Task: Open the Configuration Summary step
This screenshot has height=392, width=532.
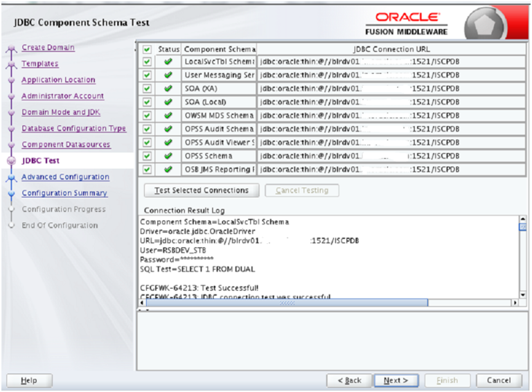Action: click(x=64, y=193)
